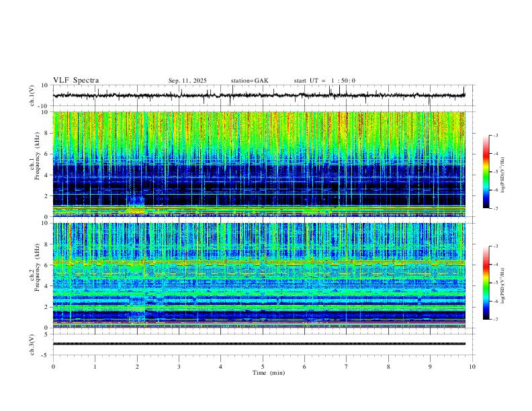The height and width of the screenshot is (411, 532).
Task: Click the upper color bar's log(PSD) label
Action: coord(503,175)
